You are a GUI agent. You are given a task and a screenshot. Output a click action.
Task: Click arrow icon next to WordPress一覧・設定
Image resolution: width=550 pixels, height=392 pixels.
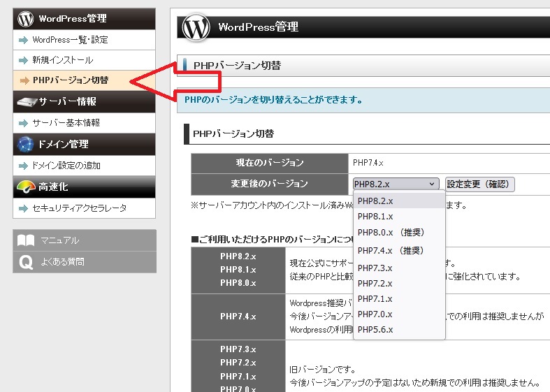coord(23,40)
